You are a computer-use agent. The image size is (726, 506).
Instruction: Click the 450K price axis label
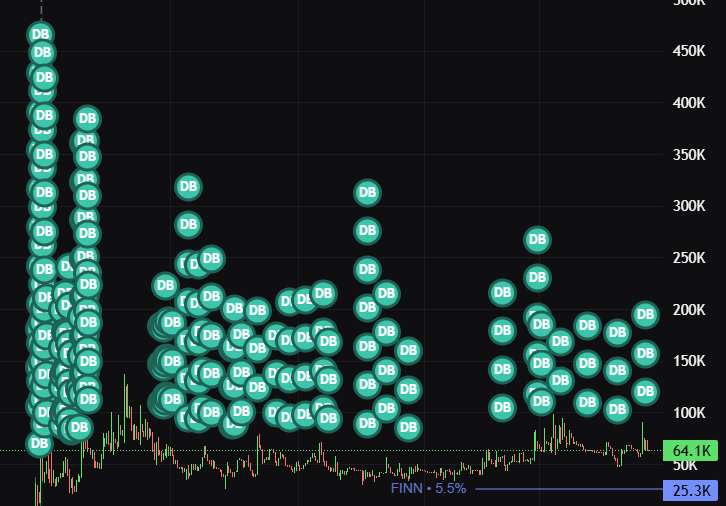coord(689,51)
